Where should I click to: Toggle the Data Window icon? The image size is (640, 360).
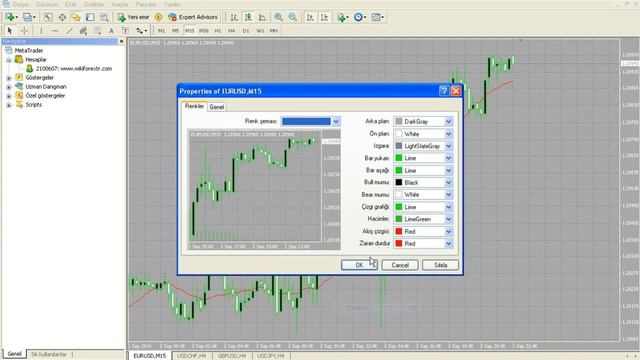(62, 17)
